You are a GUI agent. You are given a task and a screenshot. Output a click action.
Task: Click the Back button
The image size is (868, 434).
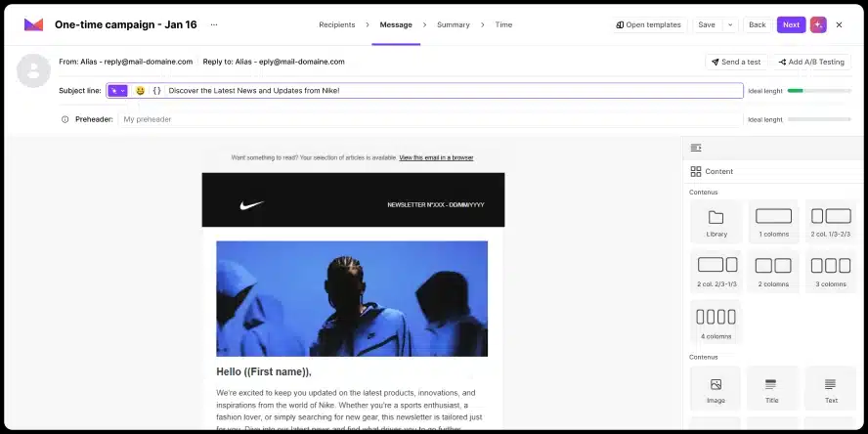coord(758,24)
